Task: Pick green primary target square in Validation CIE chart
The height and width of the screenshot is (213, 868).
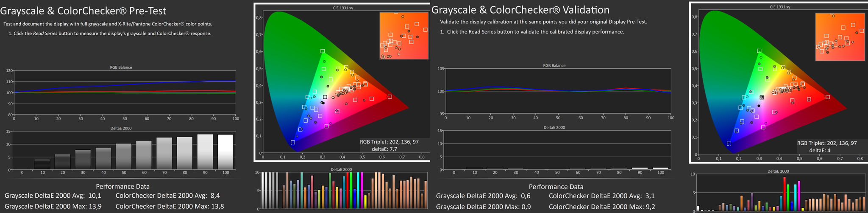Action: pos(759,51)
